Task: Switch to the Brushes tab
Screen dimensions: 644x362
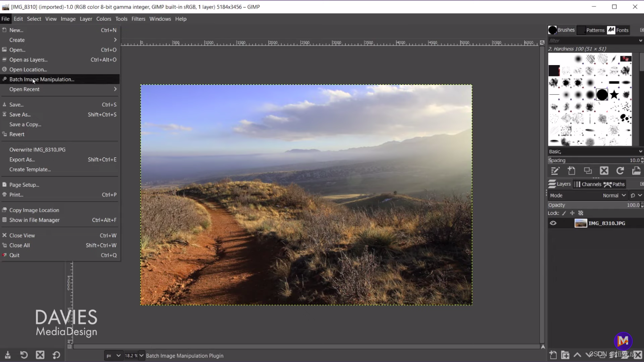Action: pos(561,30)
